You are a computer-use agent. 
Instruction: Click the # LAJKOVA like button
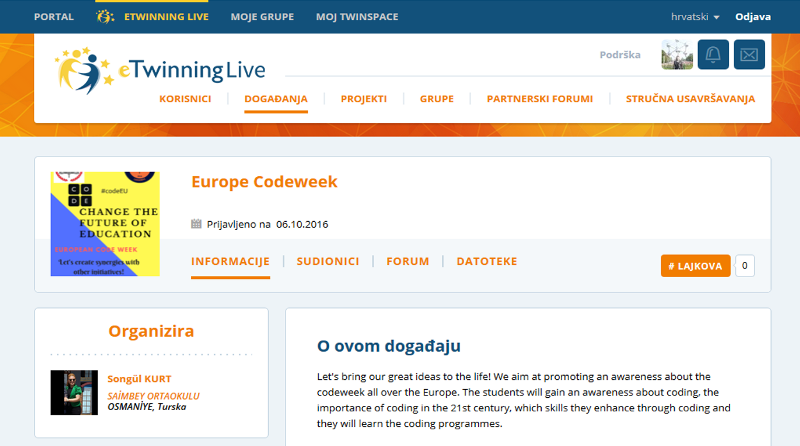pos(695,266)
